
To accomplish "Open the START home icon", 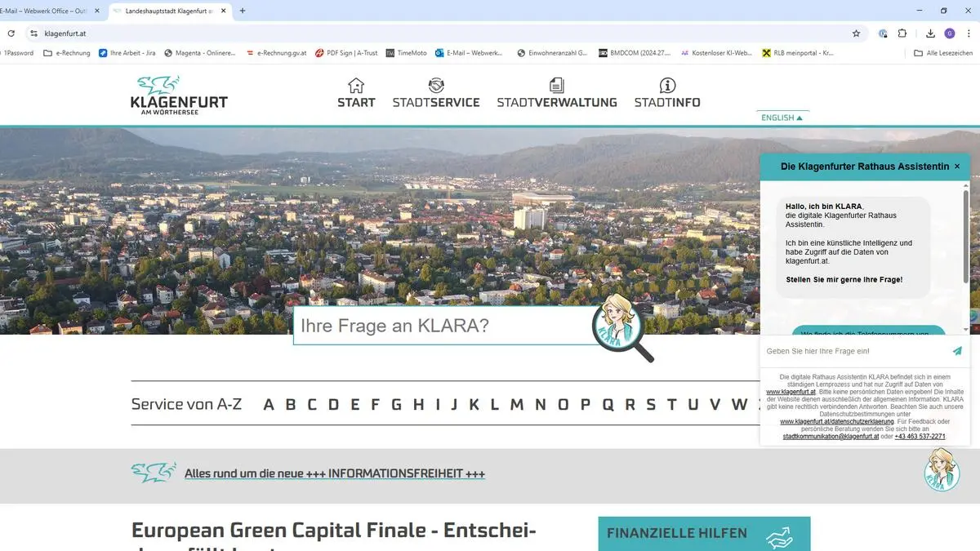I will coord(356,85).
